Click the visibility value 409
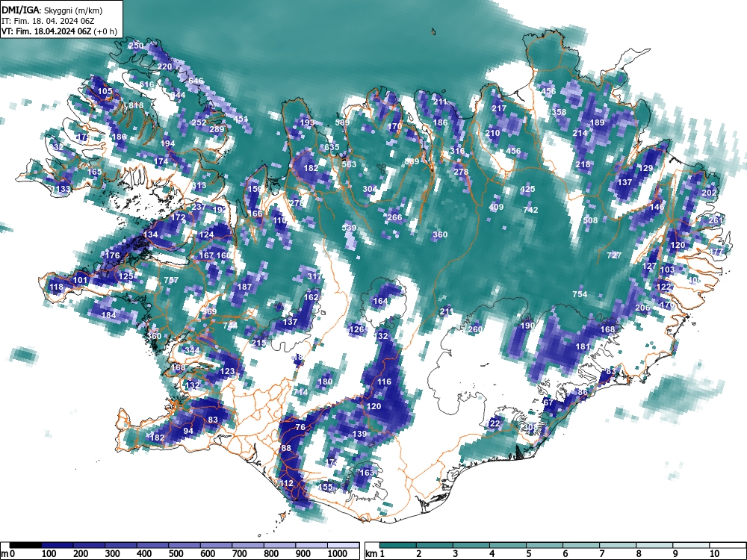747x560 pixels. [496, 207]
